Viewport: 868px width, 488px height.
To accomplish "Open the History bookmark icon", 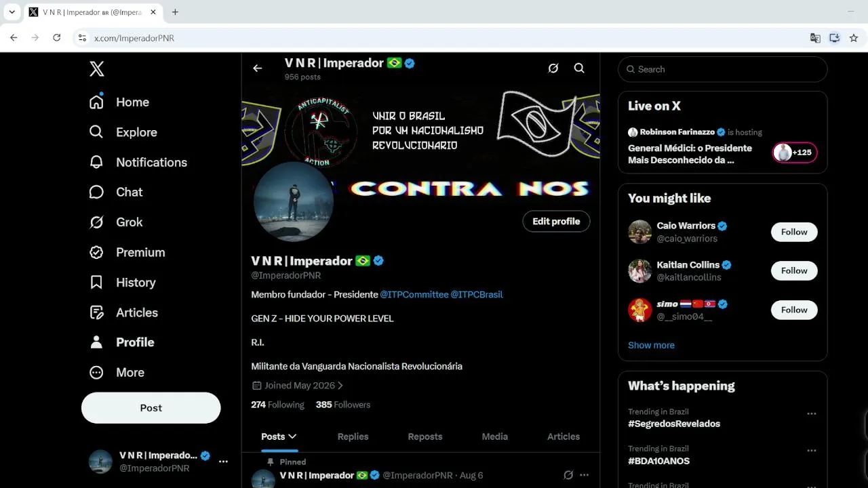I will tap(96, 282).
